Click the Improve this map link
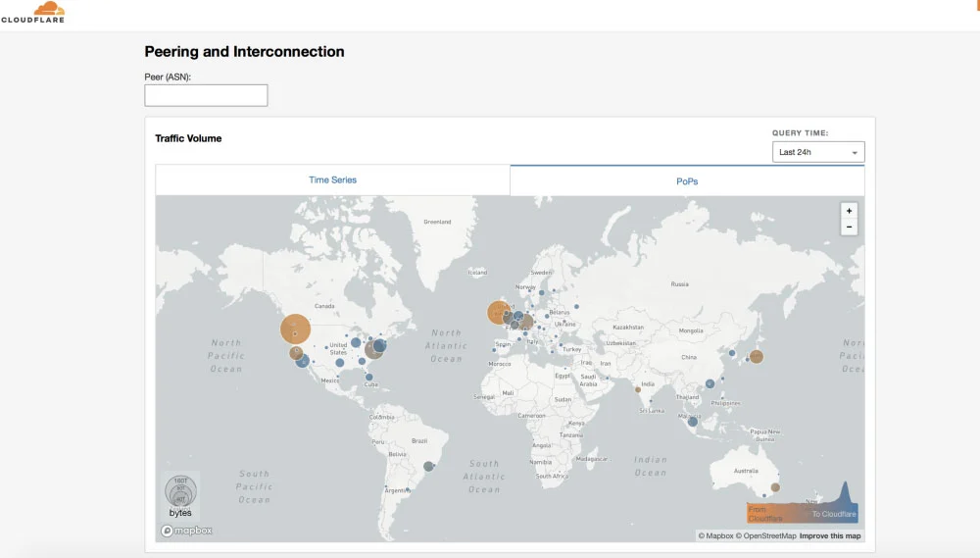 point(830,535)
